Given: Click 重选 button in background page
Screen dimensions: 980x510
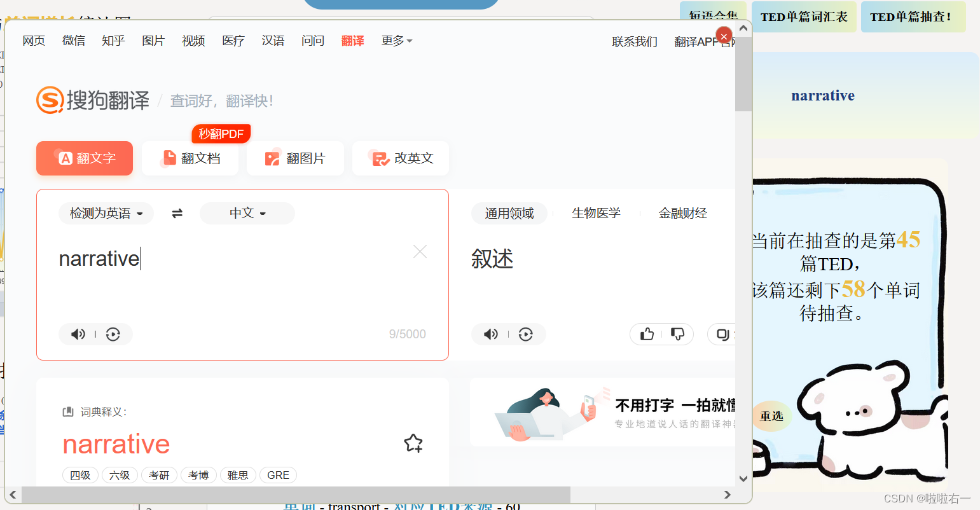Looking at the screenshot, I should point(771,416).
